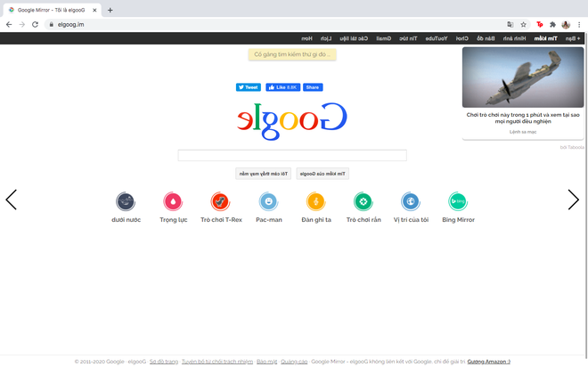
Task: Bookmark this page with the star
Action: pyautogui.click(x=524, y=24)
